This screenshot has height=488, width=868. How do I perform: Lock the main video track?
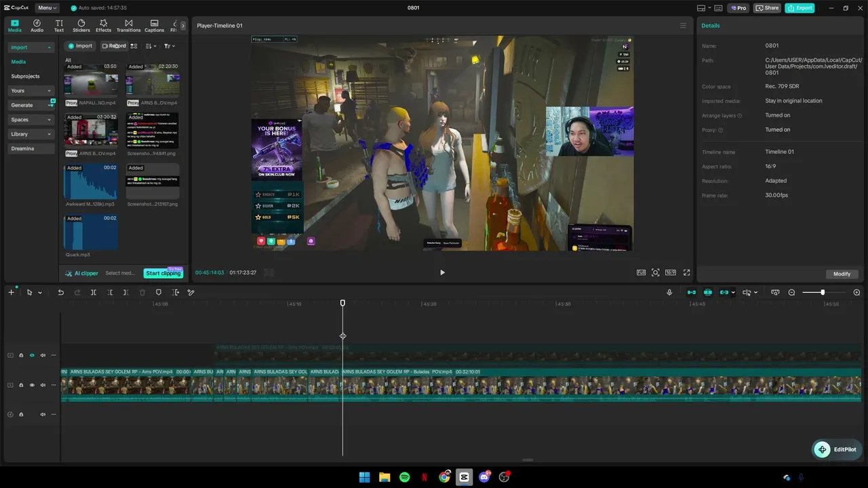21,385
